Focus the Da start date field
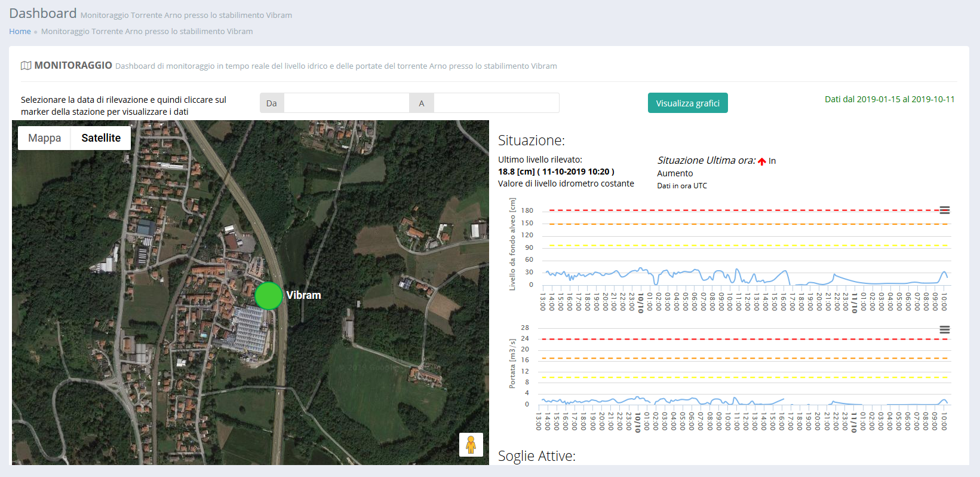Image resolution: width=980 pixels, height=477 pixels. coord(346,103)
